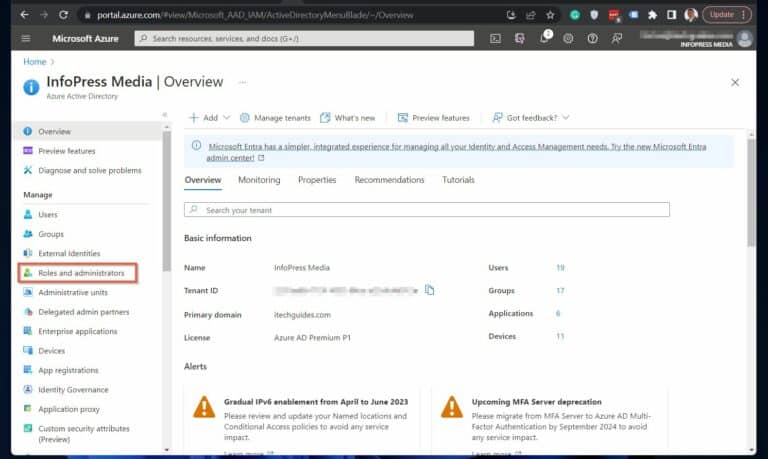The width and height of the screenshot is (768, 459).
Task: Open portal settings gear
Action: pyautogui.click(x=568, y=38)
